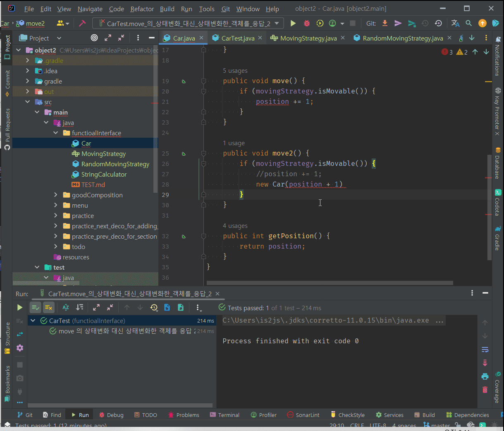504x431 pixels.
Task: Toggle Show Passed tests filter
Action: (36, 307)
